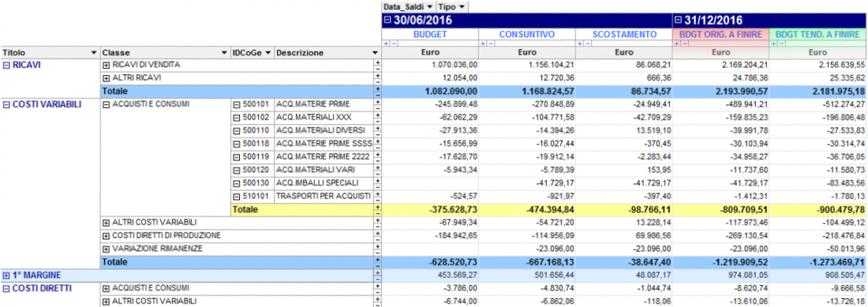This screenshot has height=307, width=868.
Task: Click the plus icon under SCOSTAMENTO header
Action: (x=580, y=43)
